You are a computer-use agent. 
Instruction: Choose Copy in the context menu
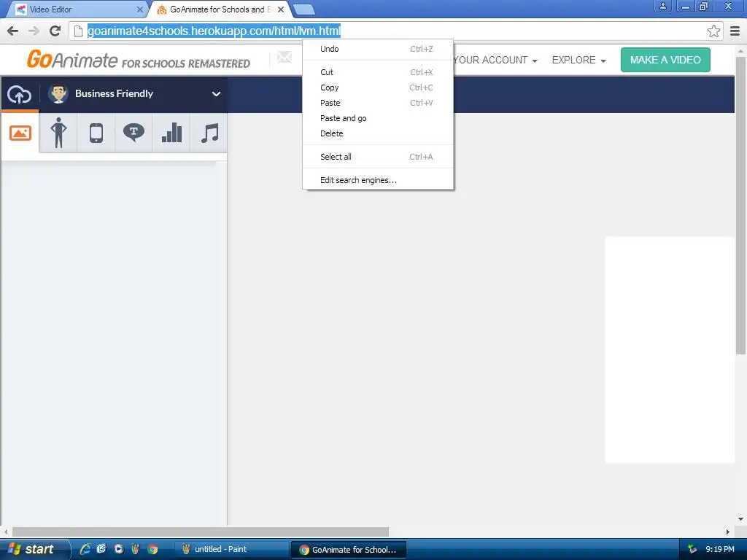coord(378,87)
